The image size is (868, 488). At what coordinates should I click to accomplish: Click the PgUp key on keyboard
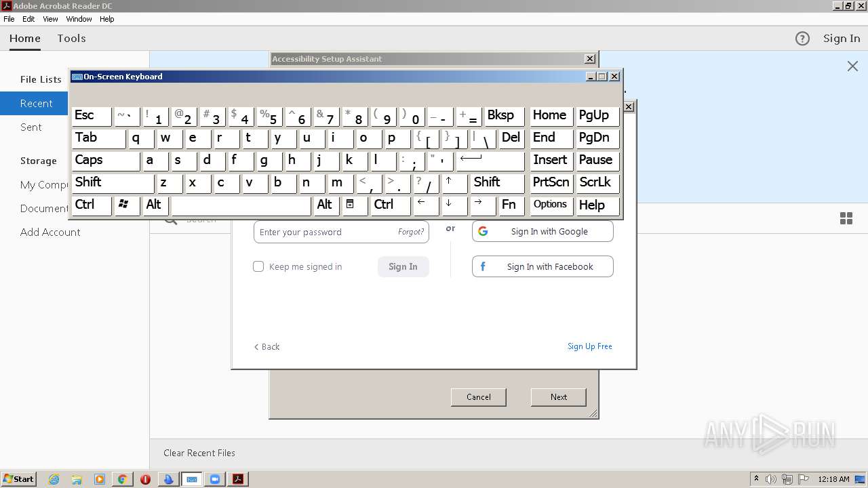[x=597, y=115]
